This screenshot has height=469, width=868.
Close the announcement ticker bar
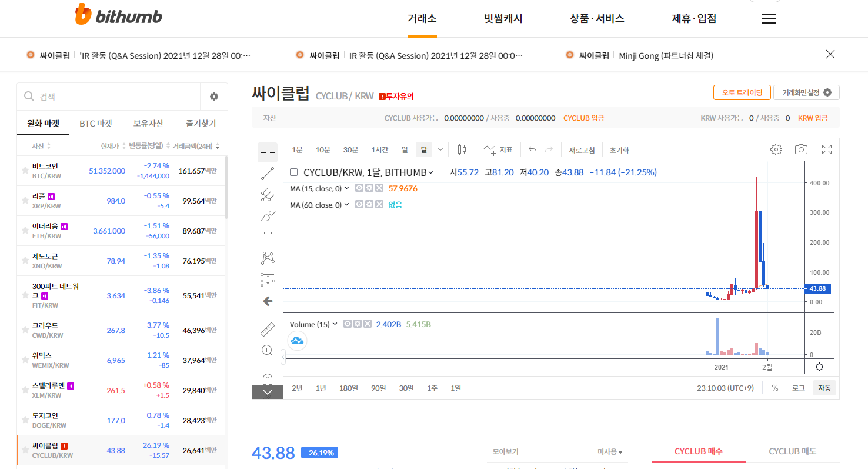coord(830,54)
